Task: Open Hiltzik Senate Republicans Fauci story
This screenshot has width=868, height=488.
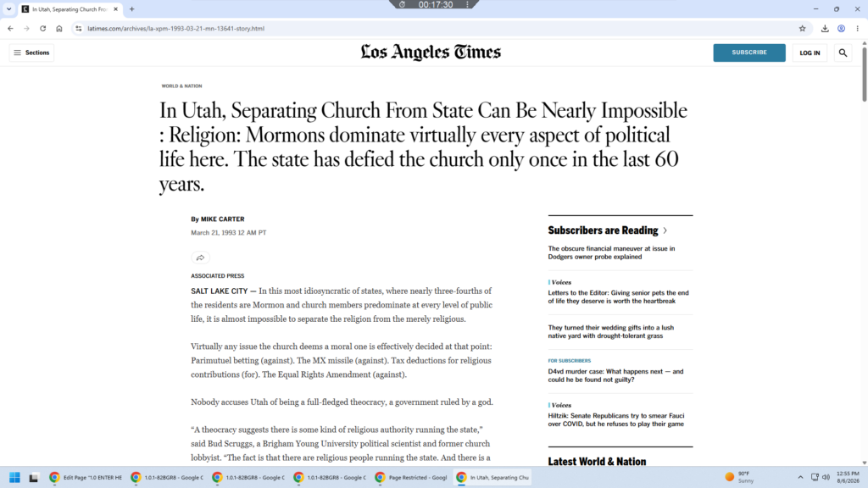Action: [616, 419]
